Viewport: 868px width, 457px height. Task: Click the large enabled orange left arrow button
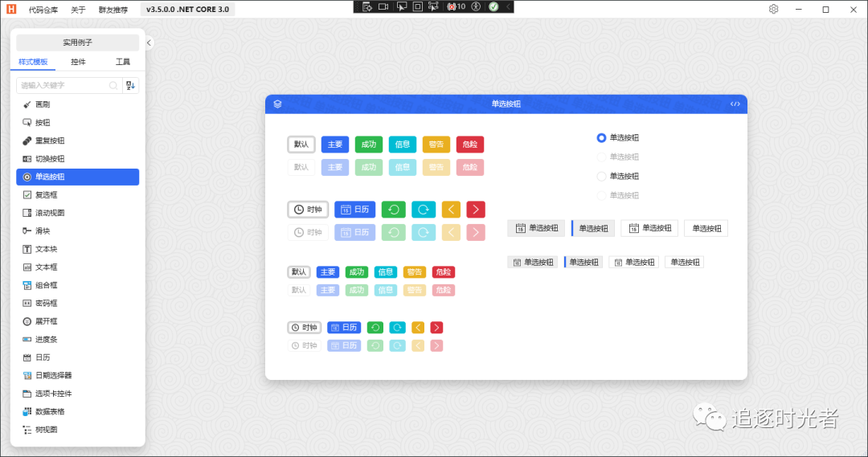[x=451, y=210]
